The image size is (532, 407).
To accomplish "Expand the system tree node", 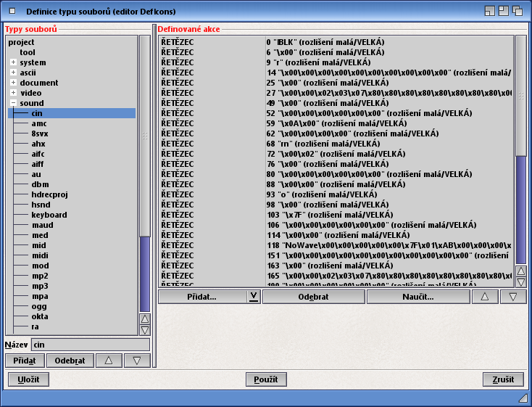I will (x=13, y=62).
